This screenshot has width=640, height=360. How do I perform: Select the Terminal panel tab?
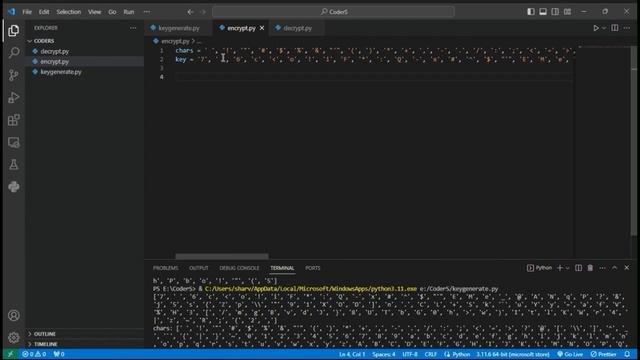(282, 268)
